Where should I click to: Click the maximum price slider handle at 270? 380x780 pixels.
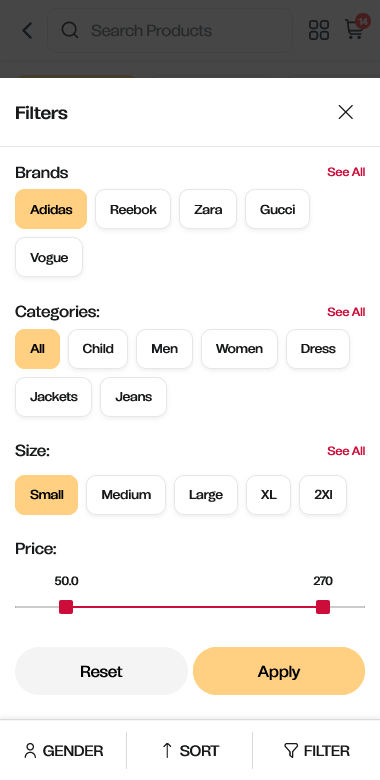coord(323,607)
